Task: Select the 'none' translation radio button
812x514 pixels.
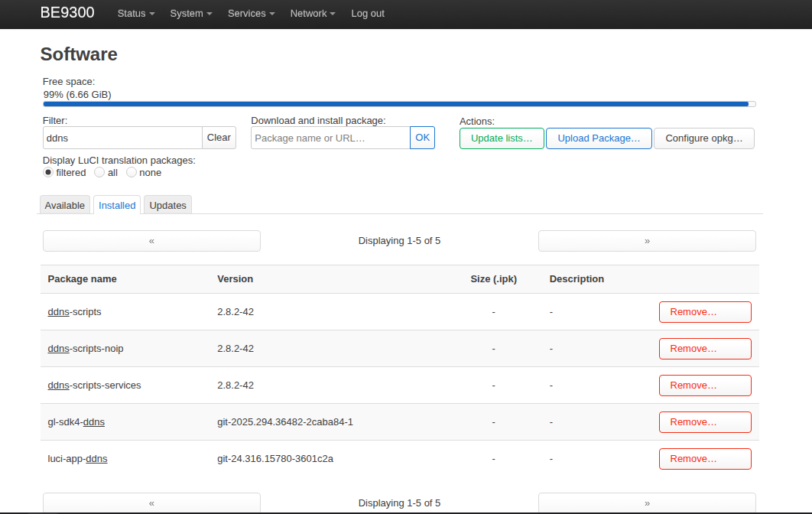Action: pos(132,173)
